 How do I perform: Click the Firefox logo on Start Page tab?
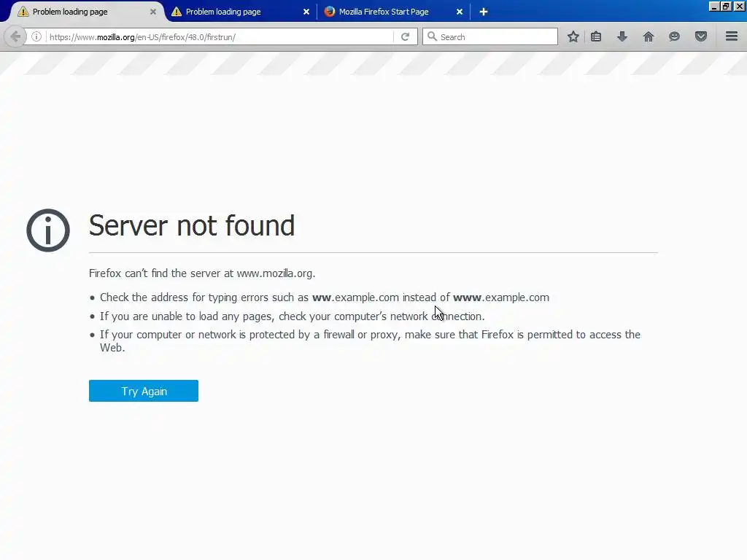[329, 12]
